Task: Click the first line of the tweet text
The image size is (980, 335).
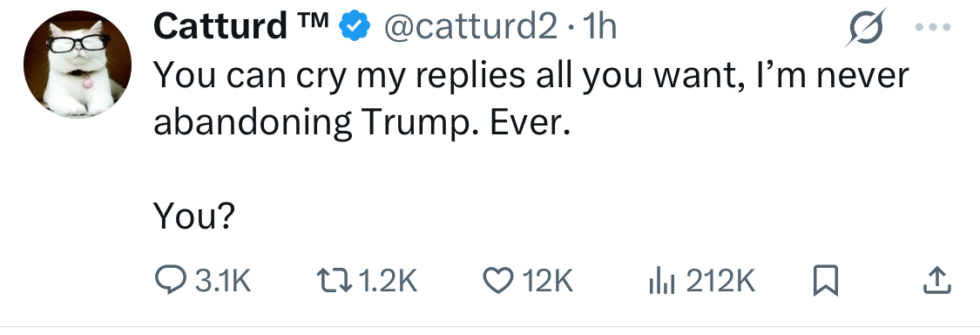Action: [531, 75]
